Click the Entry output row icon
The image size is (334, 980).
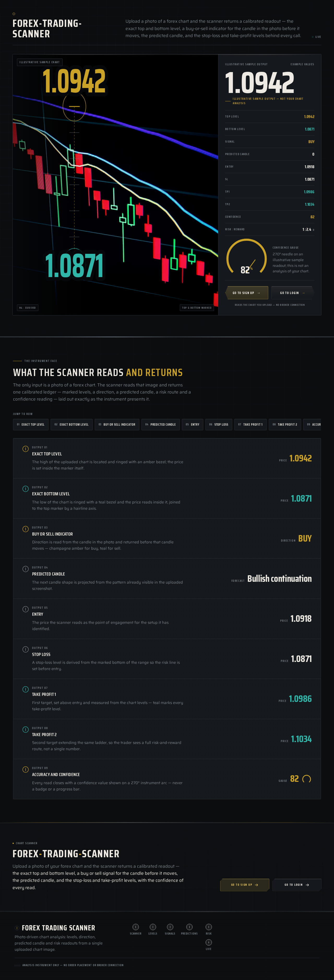[x=26, y=609]
